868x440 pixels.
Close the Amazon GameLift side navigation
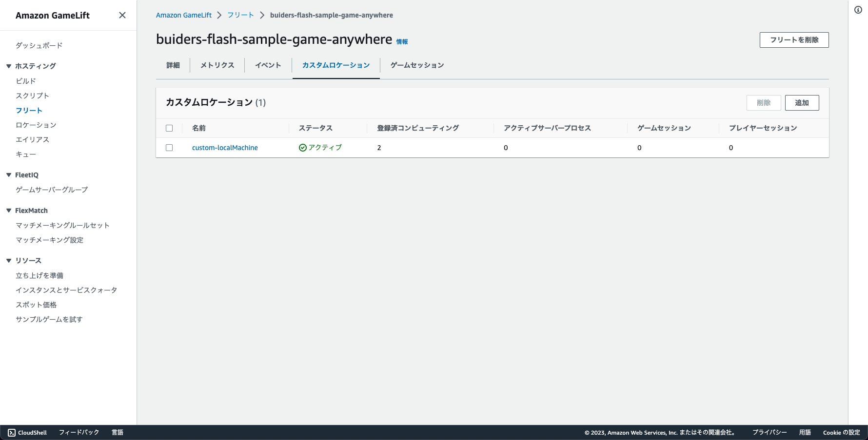click(122, 15)
